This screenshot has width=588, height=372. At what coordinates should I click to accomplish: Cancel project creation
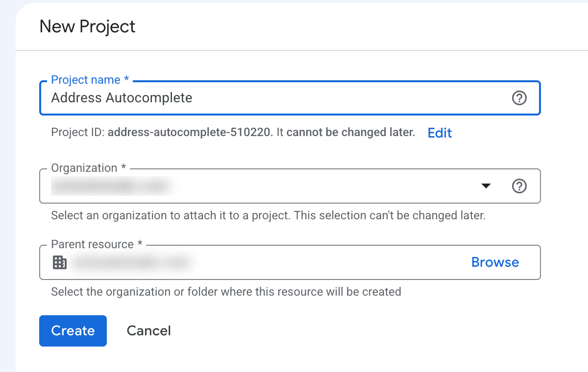tap(148, 331)
